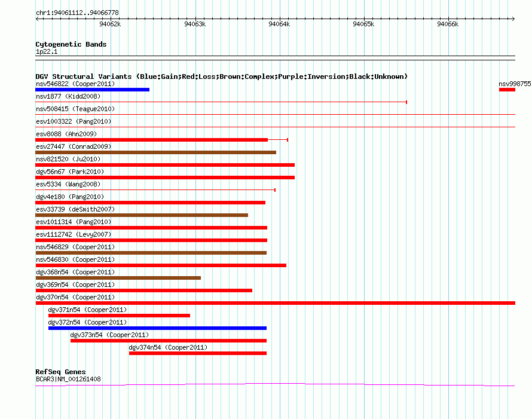
Task: Click the dgv370n54 (Cooper2011) label
Action: pyautogui.click(x=75, y=297)
